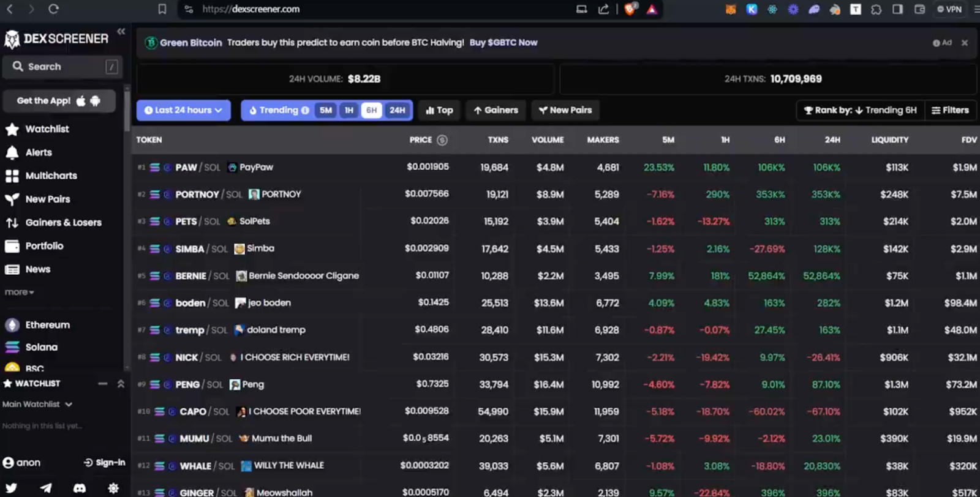Click the DEX Screener logo
The height and width of the screenshot is (497, 980).
click(56, 39)
